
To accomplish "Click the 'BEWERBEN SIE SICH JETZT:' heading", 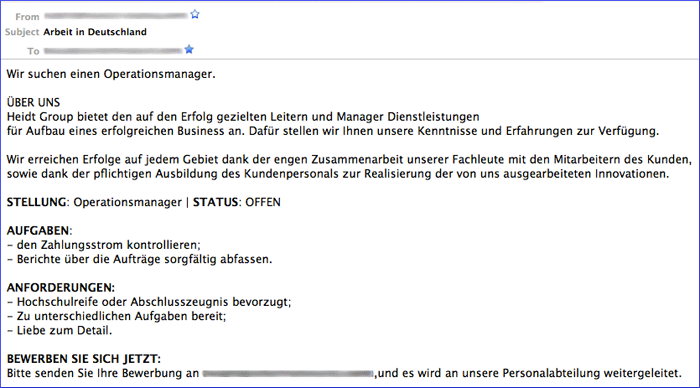I will [x=83, y=359].
